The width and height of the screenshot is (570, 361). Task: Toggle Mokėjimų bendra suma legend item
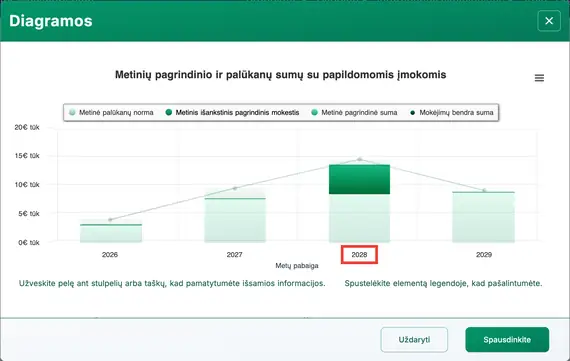pos(452,112)
